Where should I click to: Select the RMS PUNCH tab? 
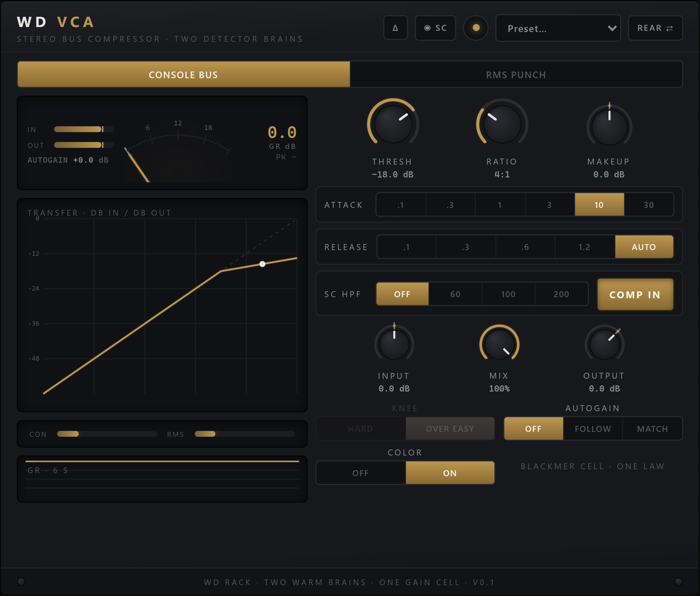click(516, 74)
